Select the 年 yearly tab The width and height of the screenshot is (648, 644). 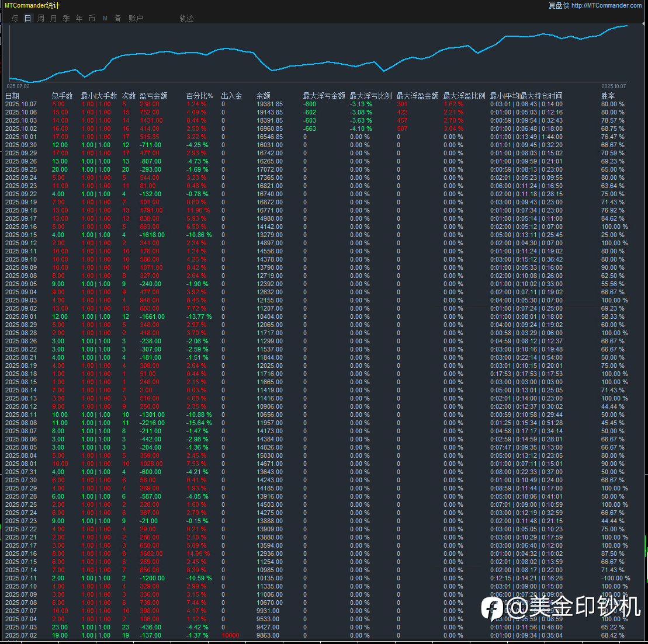pos(79,18)
